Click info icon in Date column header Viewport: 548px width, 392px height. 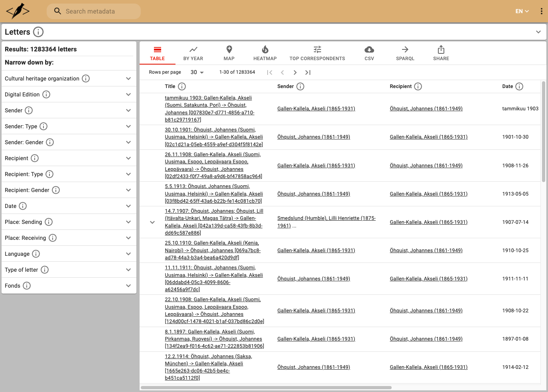pos(519,86)
